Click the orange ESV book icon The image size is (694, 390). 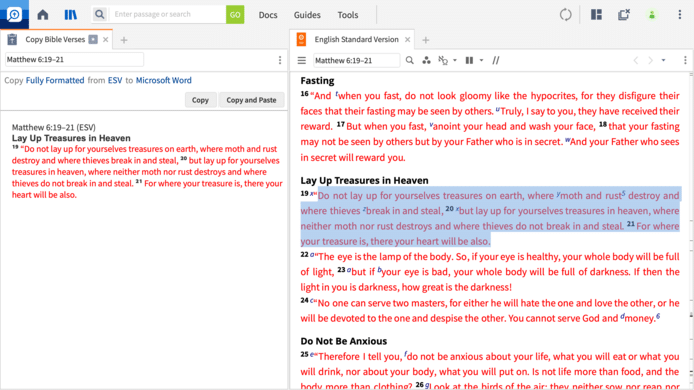click(x=301, y=39)
